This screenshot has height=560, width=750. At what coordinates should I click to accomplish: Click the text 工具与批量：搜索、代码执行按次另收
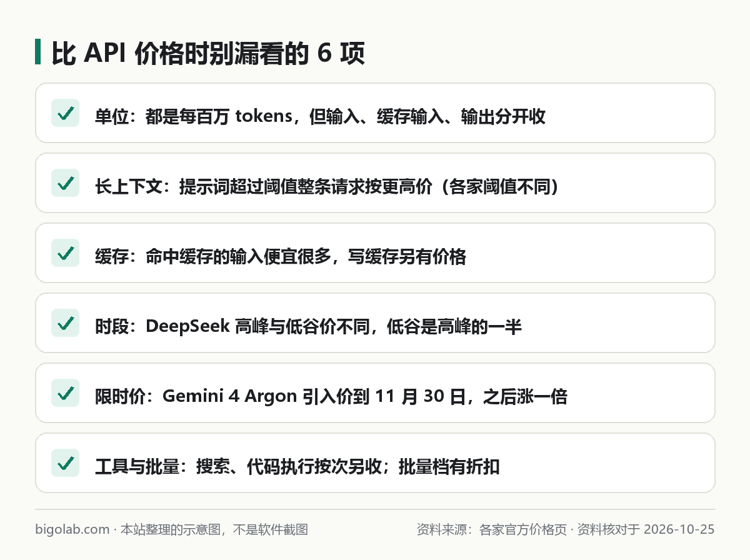point(238,467)
